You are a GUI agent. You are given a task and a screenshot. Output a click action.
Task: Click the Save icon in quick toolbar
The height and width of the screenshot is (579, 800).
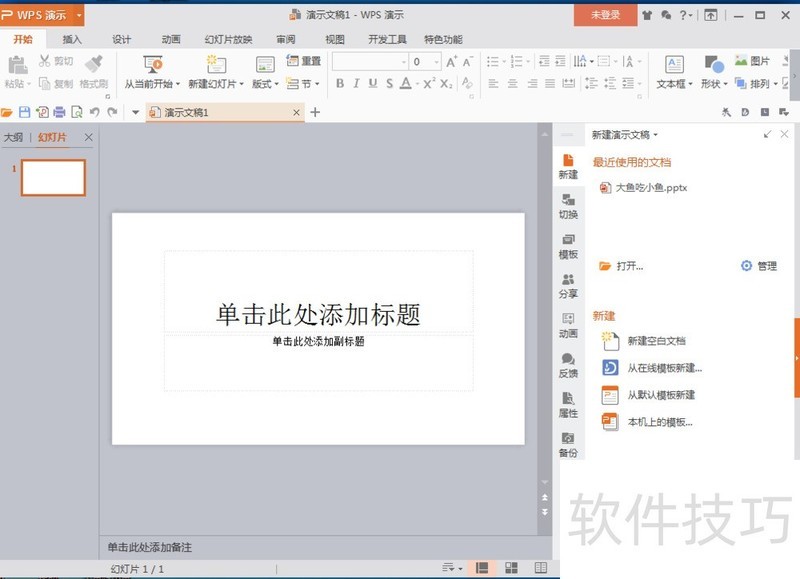24,112
